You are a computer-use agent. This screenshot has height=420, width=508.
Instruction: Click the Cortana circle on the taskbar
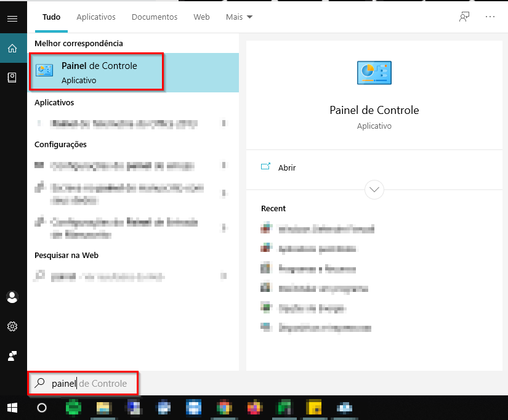(42, 408)
